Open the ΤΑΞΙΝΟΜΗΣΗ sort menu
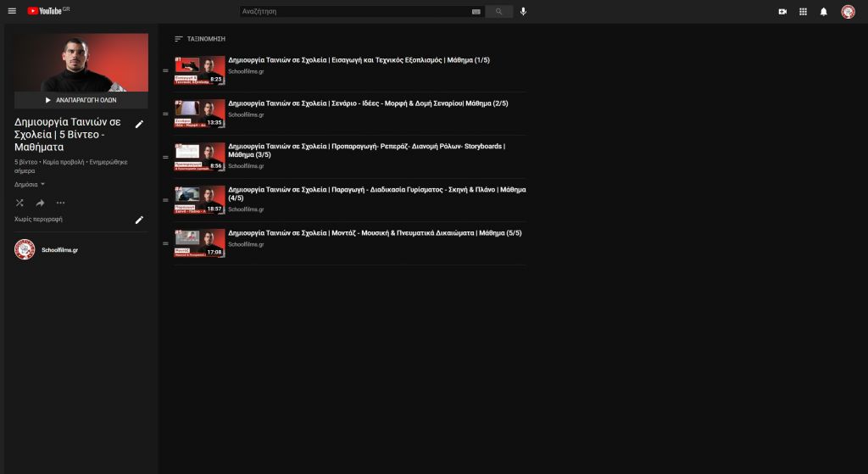Viewport: 868px width, 474px height. click(x=200, y=39)
